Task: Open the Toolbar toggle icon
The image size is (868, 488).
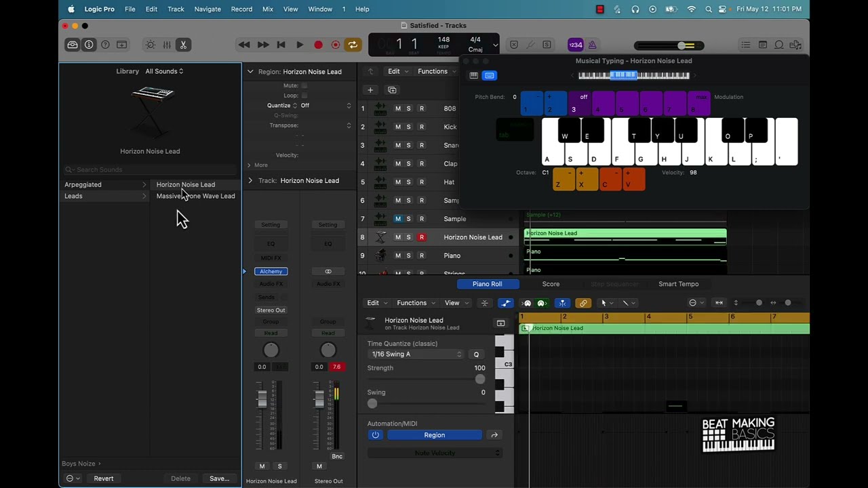Action: point(122,45)
